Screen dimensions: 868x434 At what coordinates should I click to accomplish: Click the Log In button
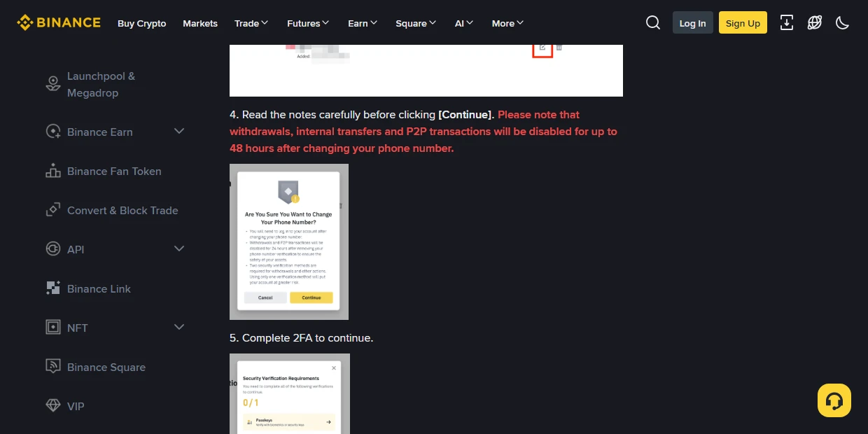pos(693,23)
